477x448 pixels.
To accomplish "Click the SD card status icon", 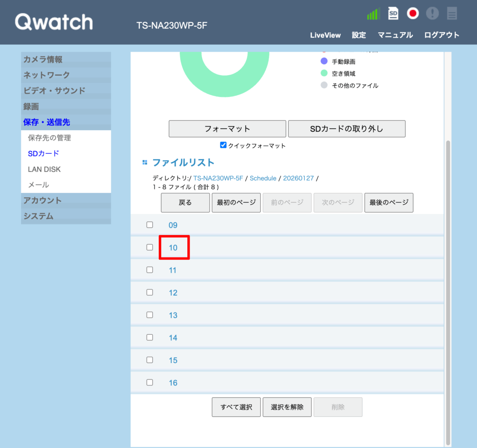I will pos(393,14).
